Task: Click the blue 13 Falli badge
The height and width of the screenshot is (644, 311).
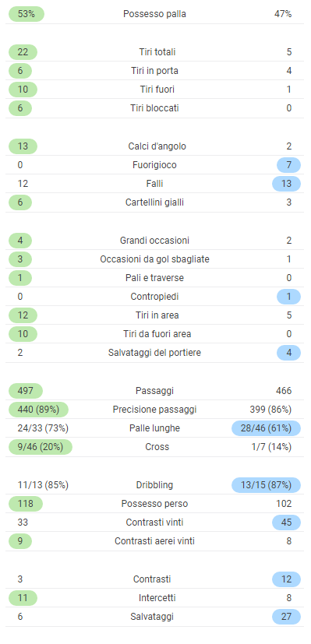Action: click(x=286, y=184)
